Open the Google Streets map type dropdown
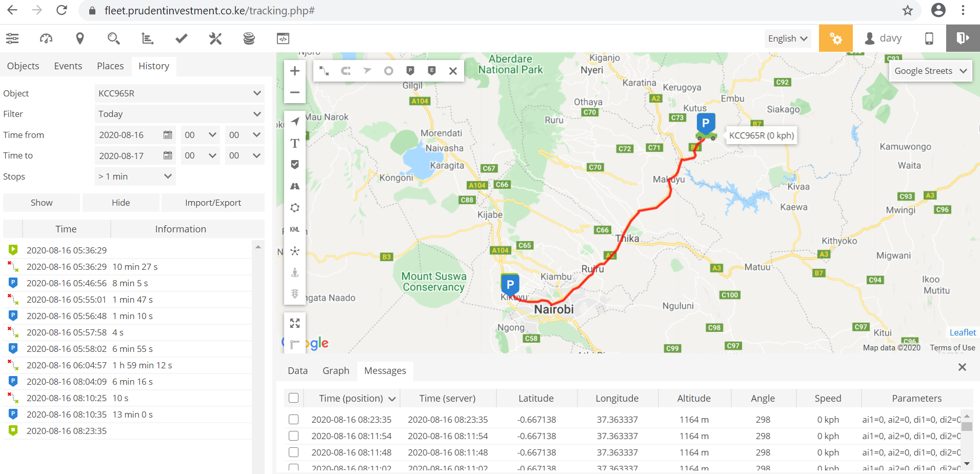Image resolution: width=980 pixels, height=474 pixels. click(930, 71)
